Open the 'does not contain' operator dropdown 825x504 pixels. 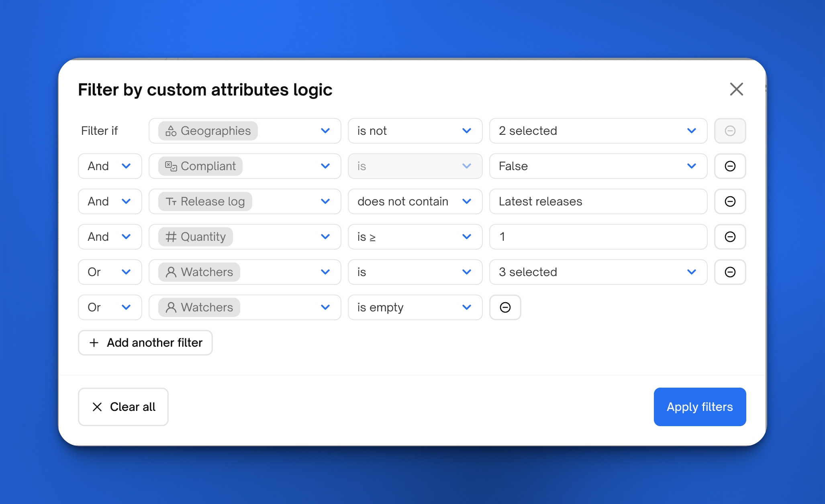click(415, 201)
